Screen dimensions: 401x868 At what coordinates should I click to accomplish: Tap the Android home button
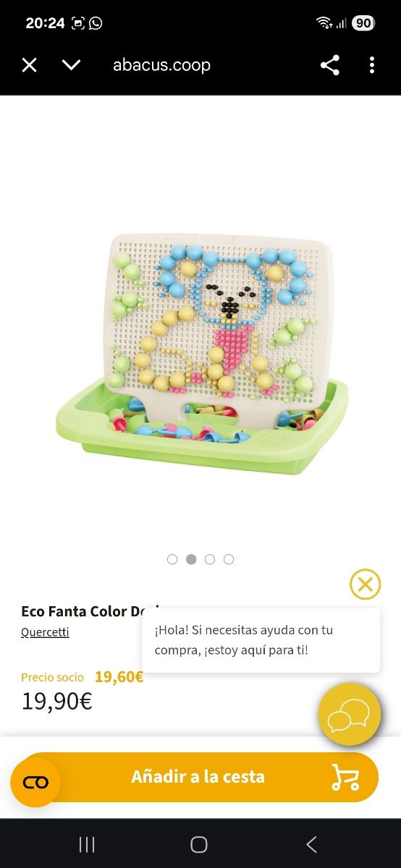click(x=199, y=844)
